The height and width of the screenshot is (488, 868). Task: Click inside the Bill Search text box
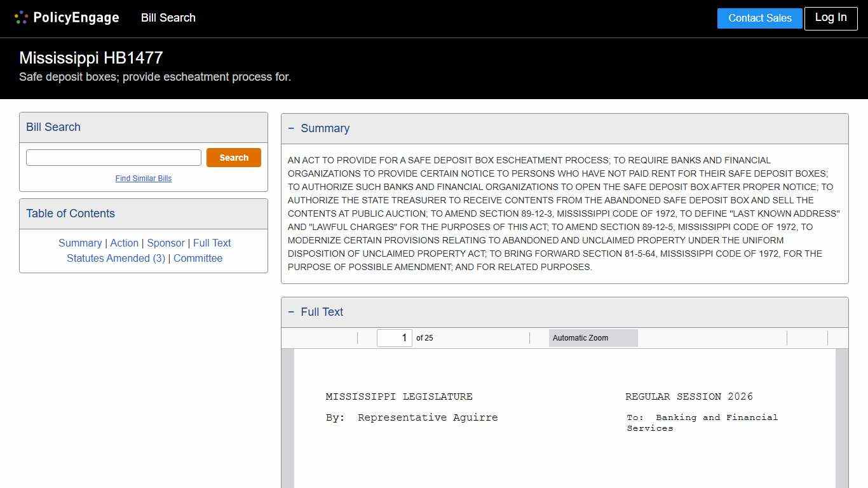pos(113,157)
